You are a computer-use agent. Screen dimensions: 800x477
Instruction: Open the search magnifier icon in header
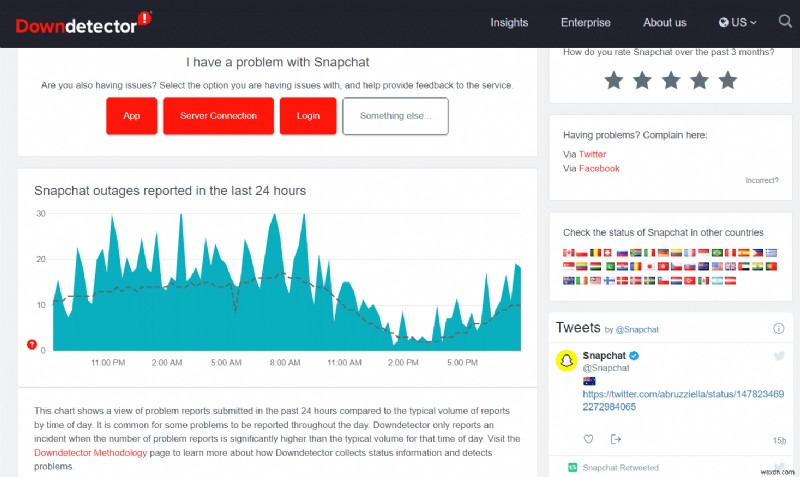pyautogui.click(x=785, y=21)
